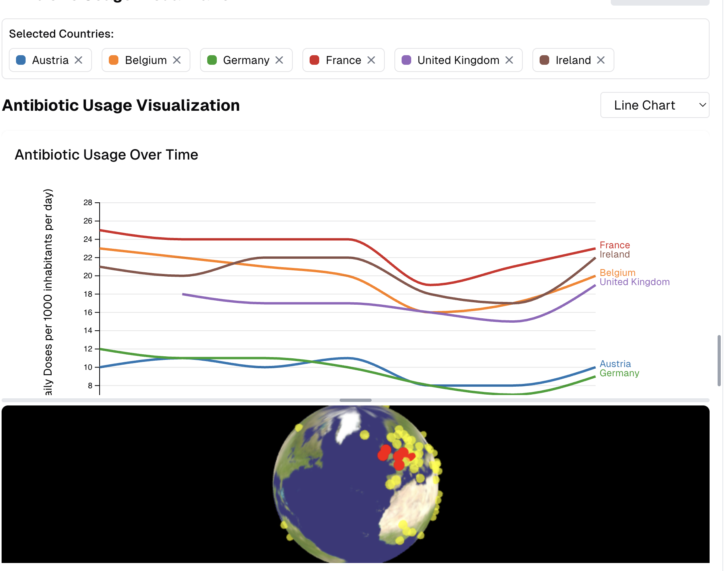The image size is (728, 571).
Task: Click the Antibiotic Usage Over Time title
Action: pyautogui.click(x=106, y=155)
